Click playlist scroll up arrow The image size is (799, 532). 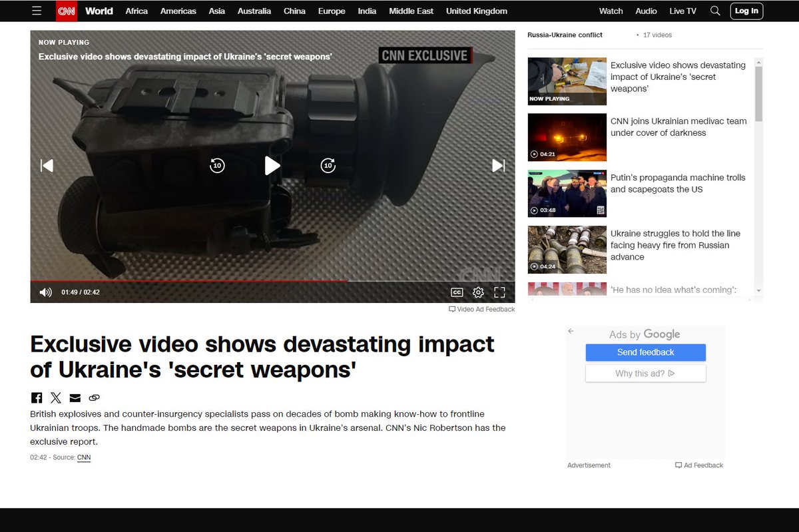[x=758, y=61]
